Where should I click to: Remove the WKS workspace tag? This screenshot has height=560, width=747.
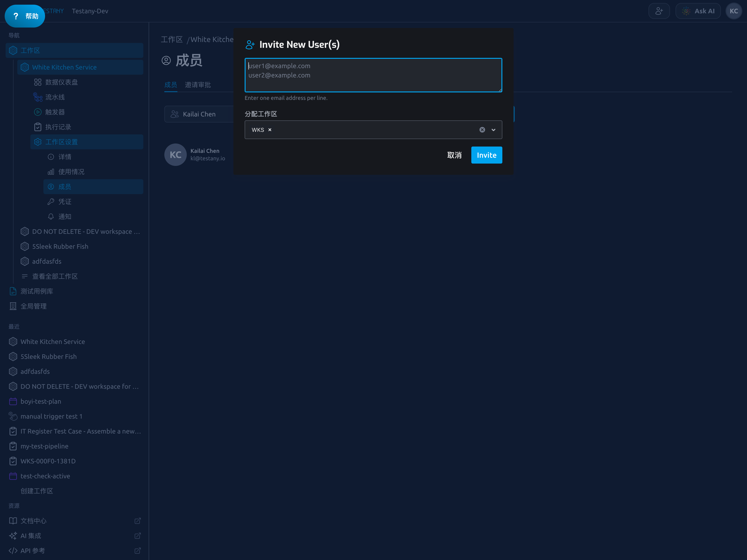pyautogui.click(x=270, y=130)
